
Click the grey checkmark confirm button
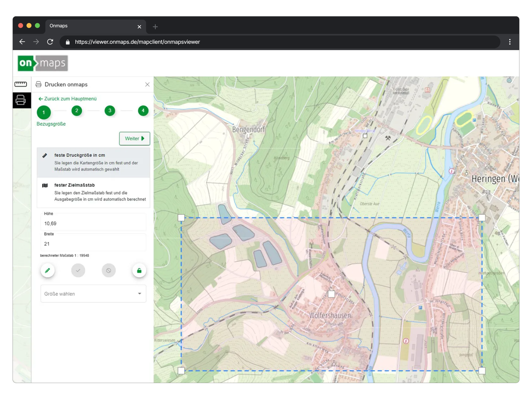point(78,271)
